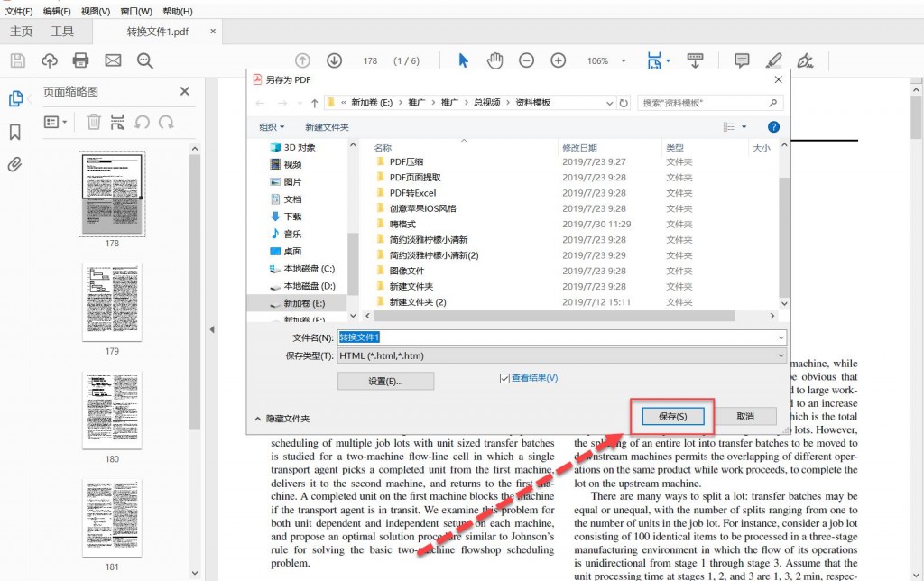The height and width of the screenshot is (581, 924).
Task: Switch to the 主页 tab
Action: (x=22, y=32)
